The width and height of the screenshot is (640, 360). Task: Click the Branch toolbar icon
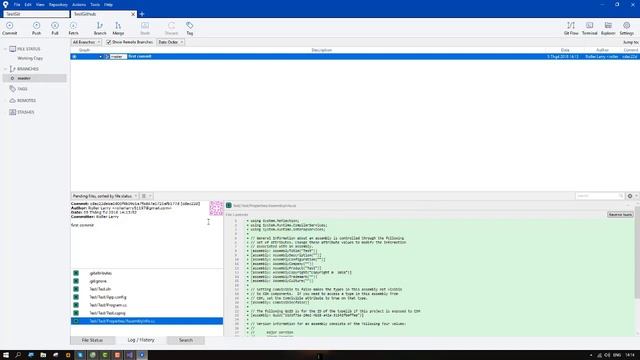point(100,28)
